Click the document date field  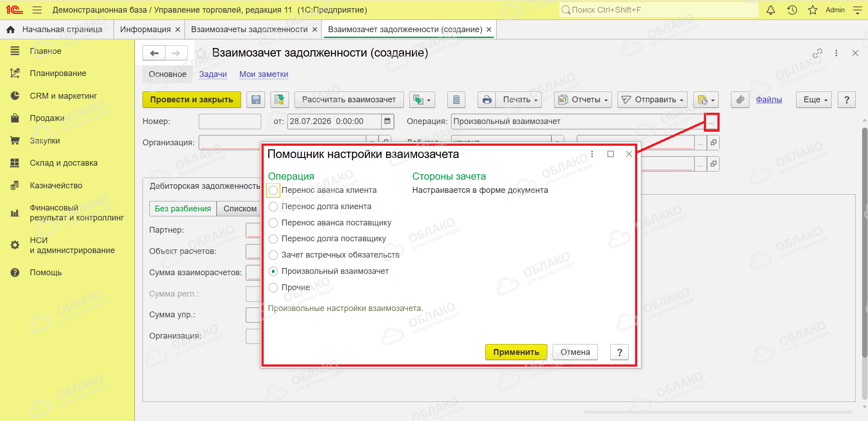(335, 121)
